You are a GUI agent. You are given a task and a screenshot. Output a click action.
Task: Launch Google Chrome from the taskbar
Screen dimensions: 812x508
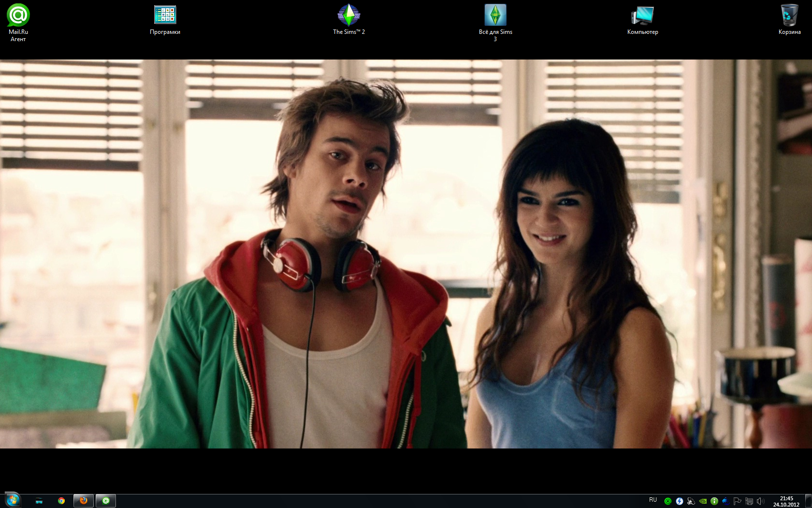tap(61, 501)
